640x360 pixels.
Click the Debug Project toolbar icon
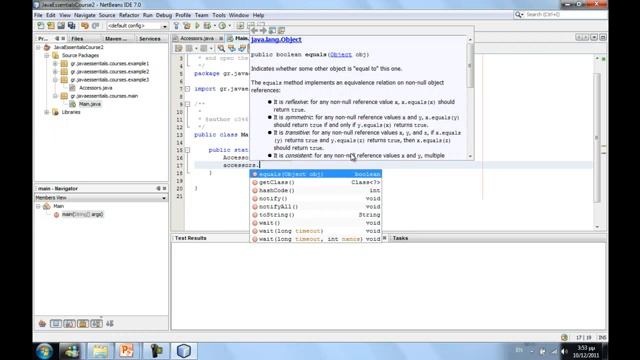[x=208, y=26]
